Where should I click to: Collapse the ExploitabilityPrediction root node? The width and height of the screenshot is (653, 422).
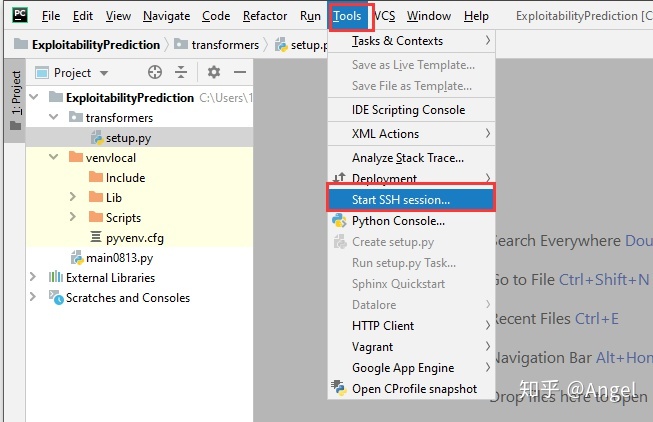tap(34, 97)
